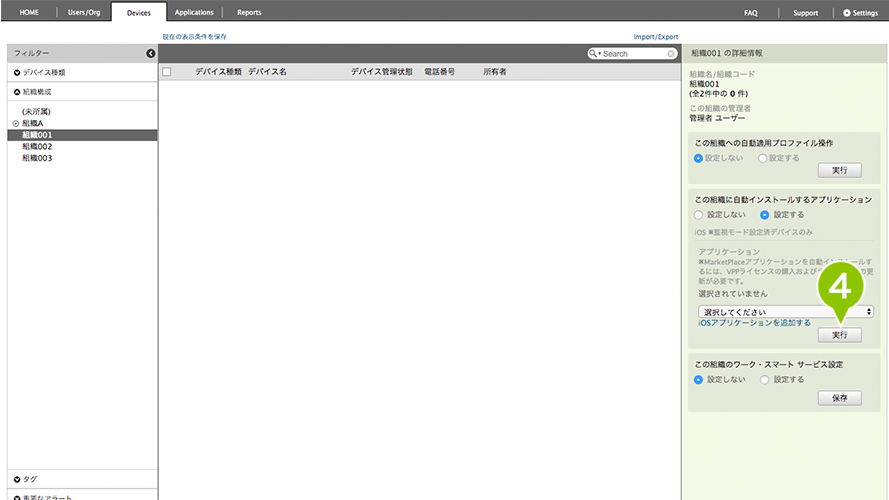Select (未所属) in organization tree
The image size is (889, 500).
[36, 112]
